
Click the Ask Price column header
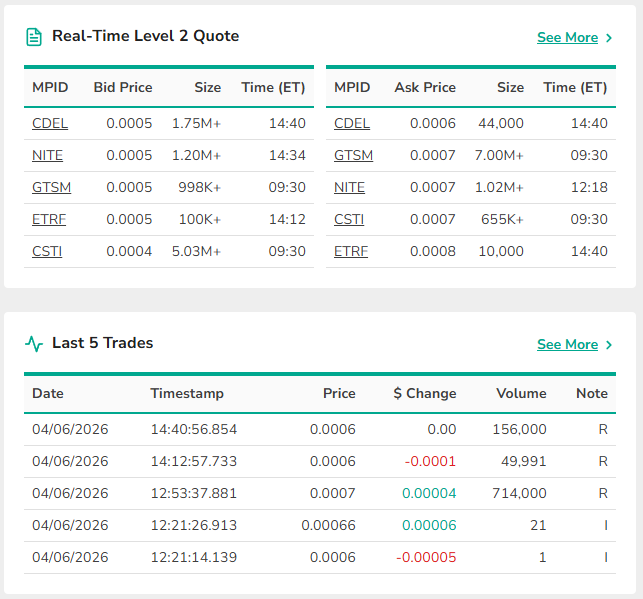425,87
